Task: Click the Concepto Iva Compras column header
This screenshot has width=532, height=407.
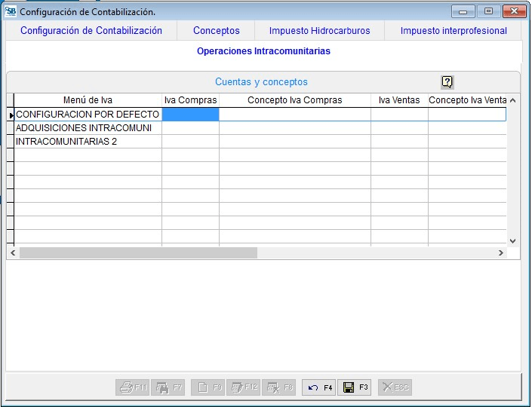Action: 295,100
